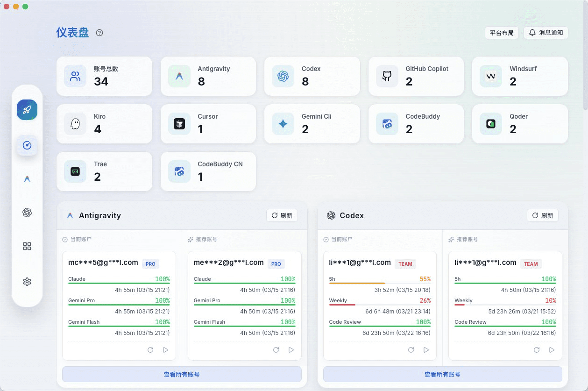The width and height of the screenshot is (588, 391).
Task: Click Code Review label in Codex 当前账户 card
Action: (x=345, y=322)
